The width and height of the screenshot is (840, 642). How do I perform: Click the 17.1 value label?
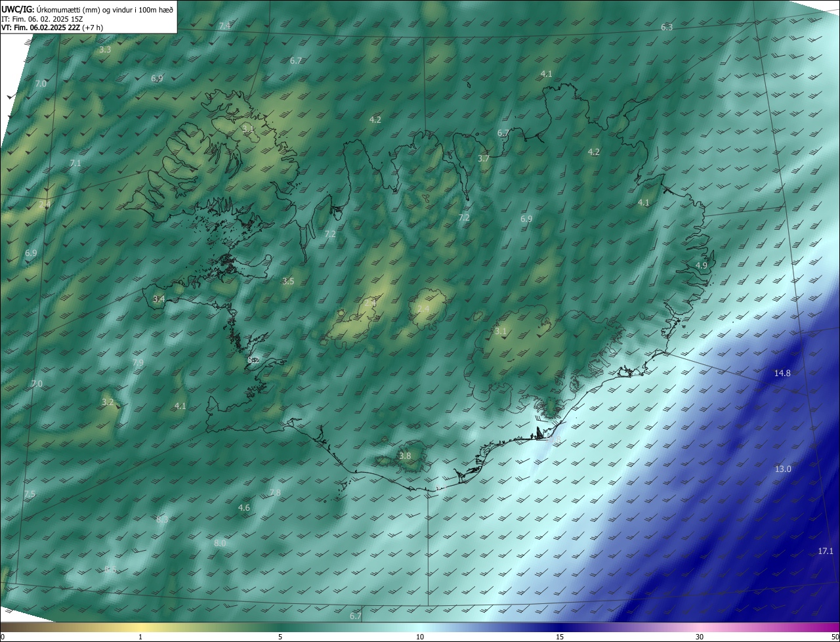click(826, 551)
